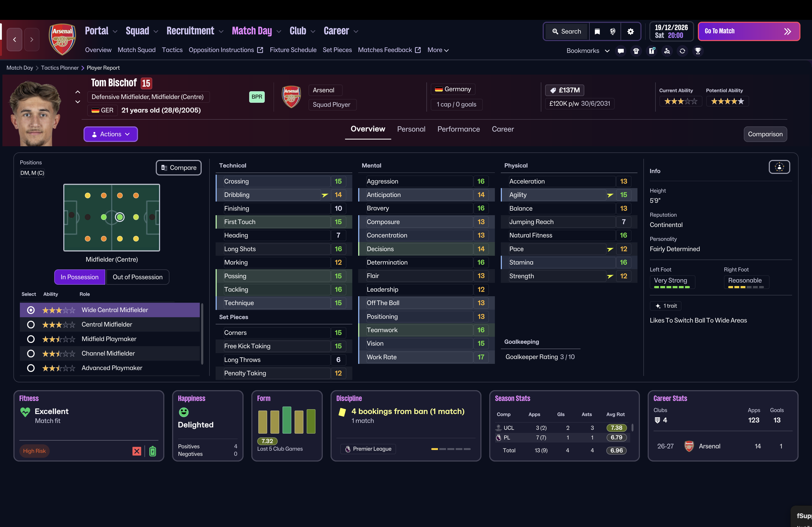This screenshot has width=812, height=527.
Task: Click Tom Bischof's portrait photo
Action: point(35,113)
